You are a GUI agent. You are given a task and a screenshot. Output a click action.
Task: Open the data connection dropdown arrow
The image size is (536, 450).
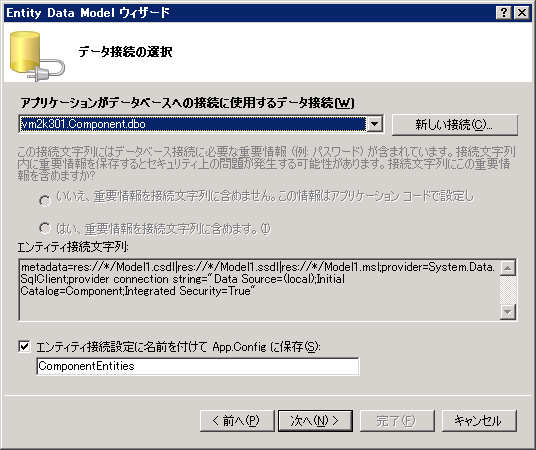[x=375, y=124]
